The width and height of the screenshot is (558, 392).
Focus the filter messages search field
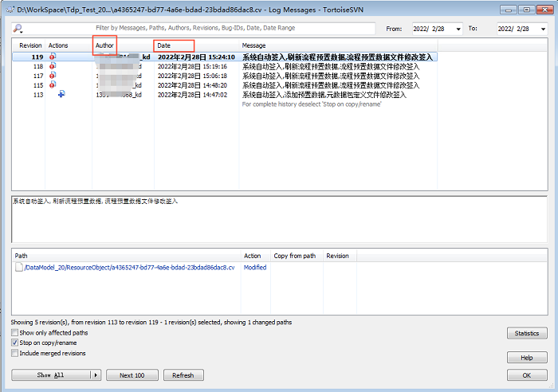click(199, 28)
